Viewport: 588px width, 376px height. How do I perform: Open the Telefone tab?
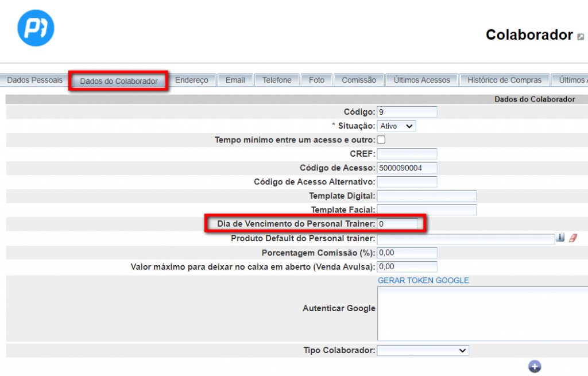point(277,80)
